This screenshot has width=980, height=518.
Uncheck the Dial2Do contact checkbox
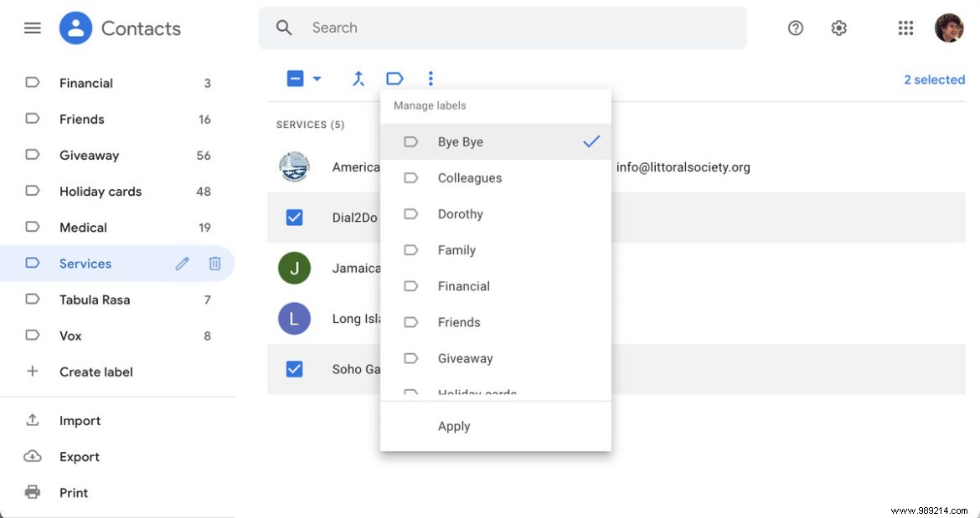294,217
